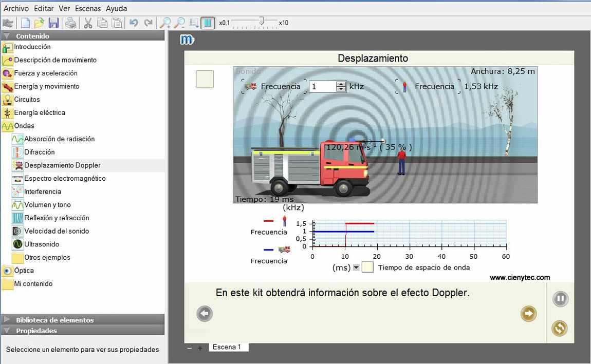Image resolution: width=591 pixels, height=364 pixels.
Task: Click the Save (floppy disk) toolbar icon
Action: point(54,23)
